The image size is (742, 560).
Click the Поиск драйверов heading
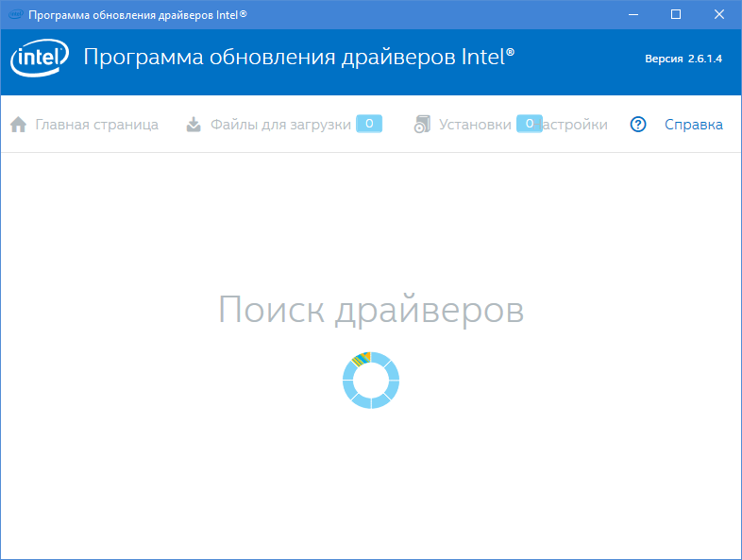click(x=371, y=310)
